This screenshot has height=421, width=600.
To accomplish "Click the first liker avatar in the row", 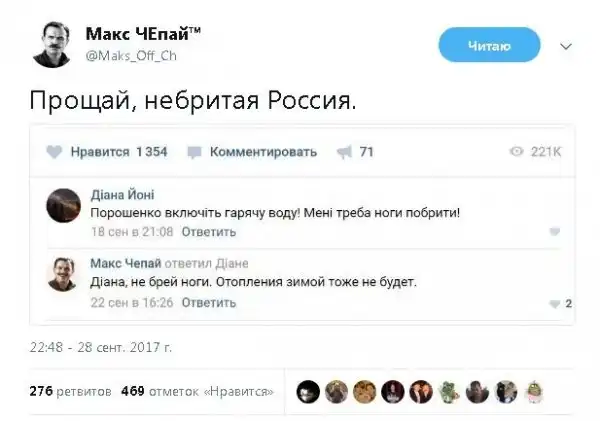I will click(x=309, y=391).
